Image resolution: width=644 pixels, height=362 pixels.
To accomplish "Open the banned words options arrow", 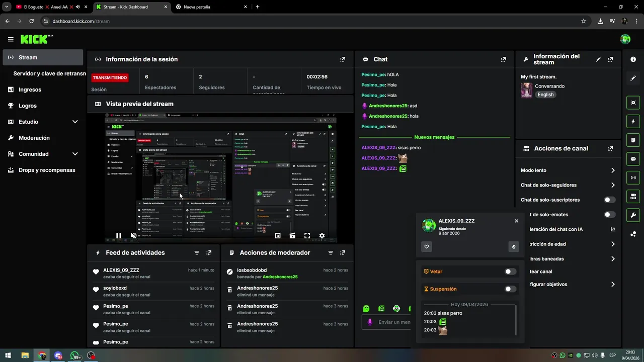I will click(x=613, y=259).
